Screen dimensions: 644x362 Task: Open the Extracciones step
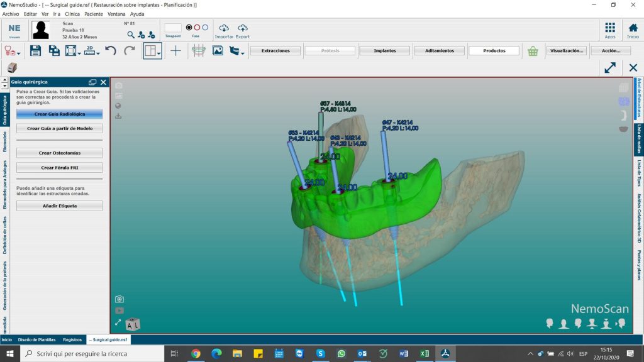(x=275, y=50)
